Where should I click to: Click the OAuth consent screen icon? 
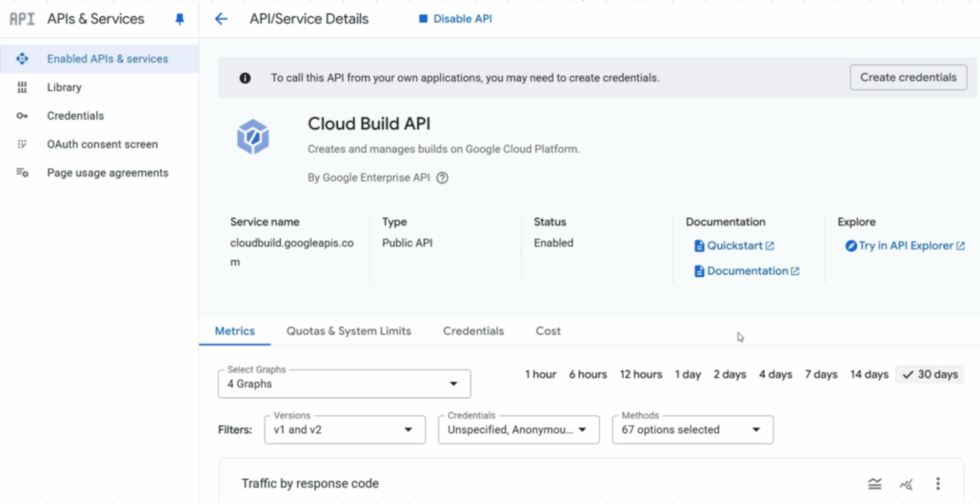pyautogui.click(x=22, y=144)
